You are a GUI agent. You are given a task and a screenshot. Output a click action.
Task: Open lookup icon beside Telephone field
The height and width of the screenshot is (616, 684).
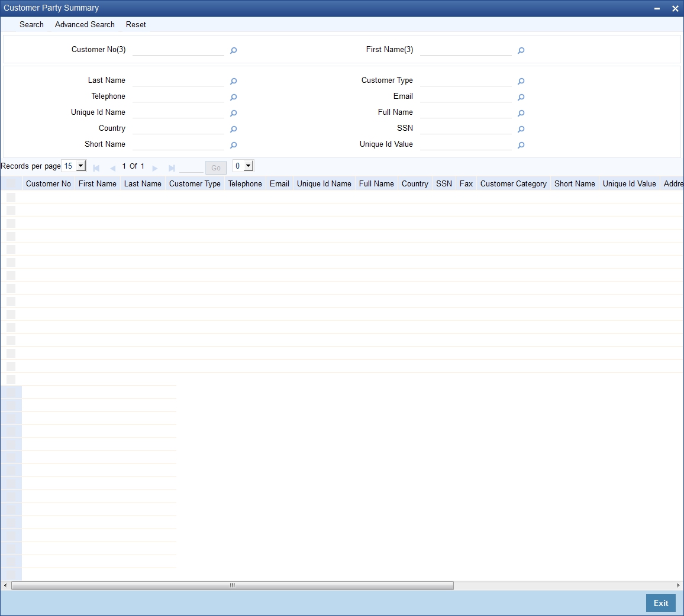point(233,97)
